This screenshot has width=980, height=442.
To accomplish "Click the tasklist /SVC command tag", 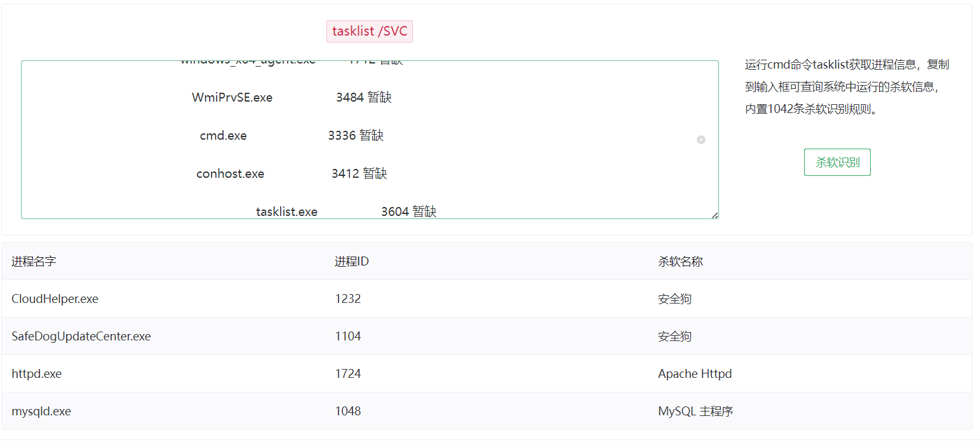I will click(x=369, y=31).
